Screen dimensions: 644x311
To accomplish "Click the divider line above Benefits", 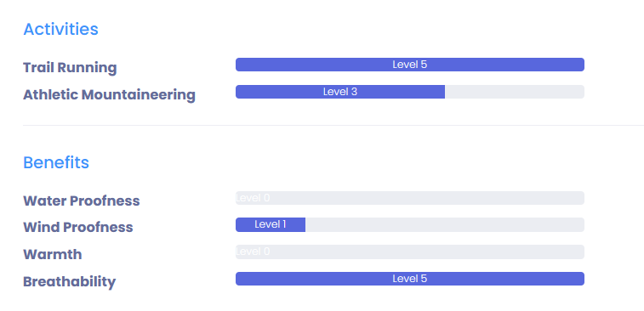I will pos(333,125).
